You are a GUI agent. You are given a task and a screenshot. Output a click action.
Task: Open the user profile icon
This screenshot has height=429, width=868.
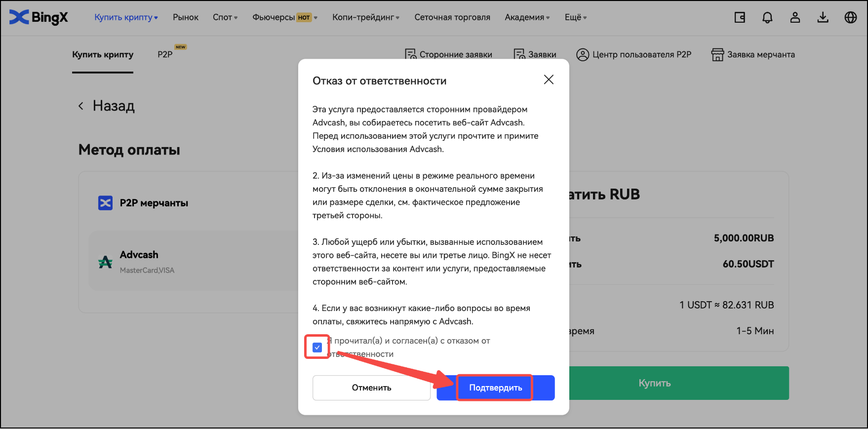tap(795, 17)
